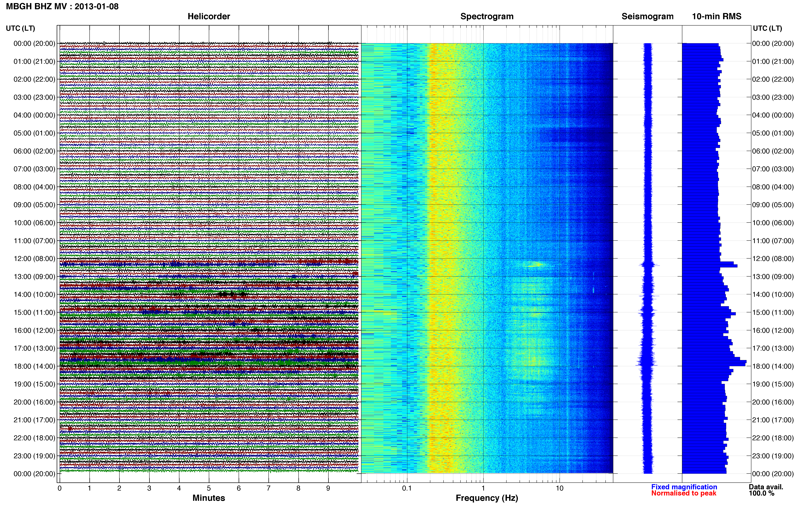Click the right '15:00 (11:00)' time label

click(x=773, y=312)
